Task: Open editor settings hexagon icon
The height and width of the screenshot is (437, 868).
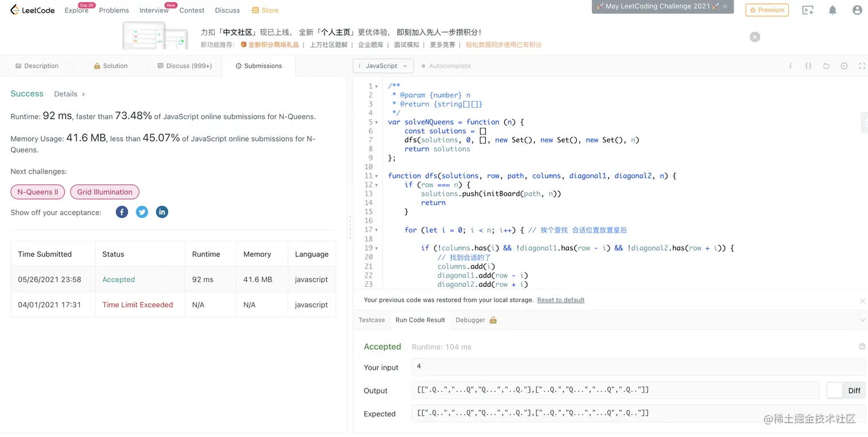Action: pos(844,66)
